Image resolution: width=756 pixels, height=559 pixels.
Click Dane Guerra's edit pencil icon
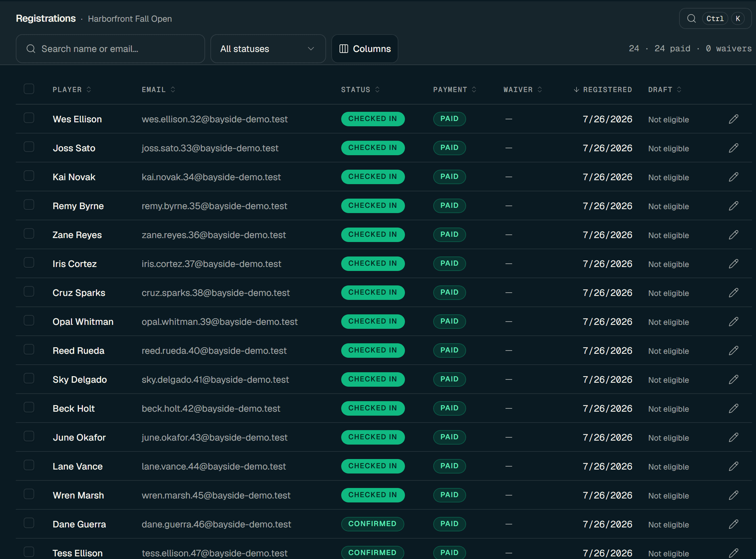[733, 524]
